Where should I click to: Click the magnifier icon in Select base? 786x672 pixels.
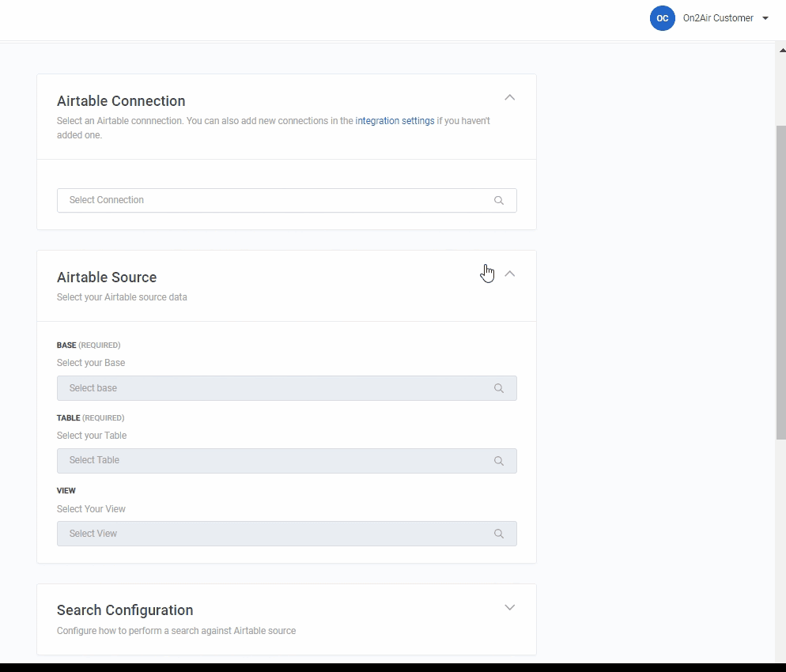pos(499,388)
